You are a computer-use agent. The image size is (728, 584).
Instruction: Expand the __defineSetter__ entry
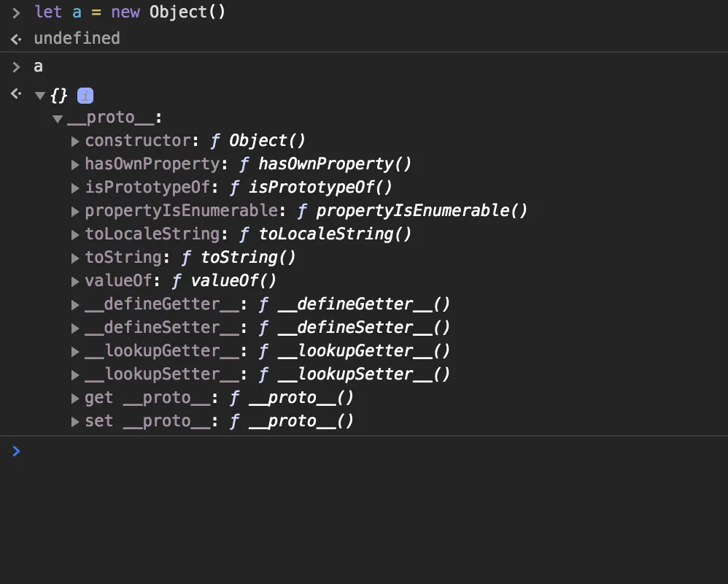(76, 328)
